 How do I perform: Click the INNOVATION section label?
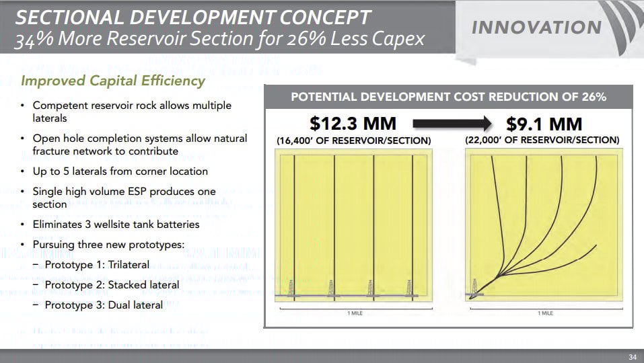tap(536, 28)
